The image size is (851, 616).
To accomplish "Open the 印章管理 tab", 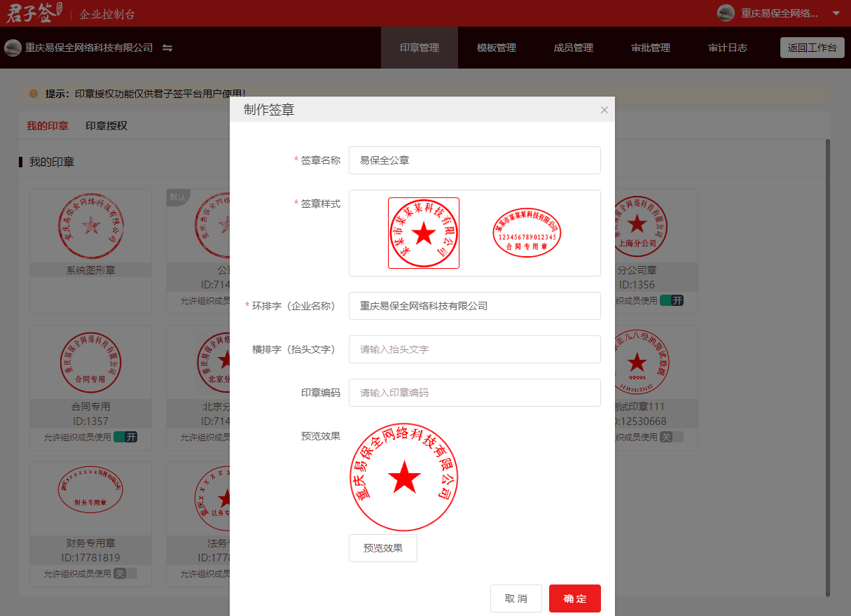I will 420,48.
